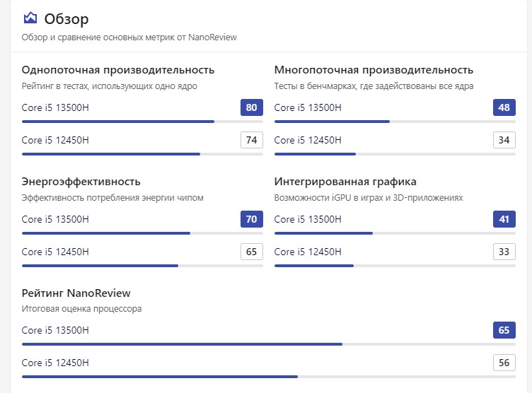Viewport: 532px width, 393px height.
Task: Click integrated graphics bar for Core i5 13500H
Action: [395, 233]
